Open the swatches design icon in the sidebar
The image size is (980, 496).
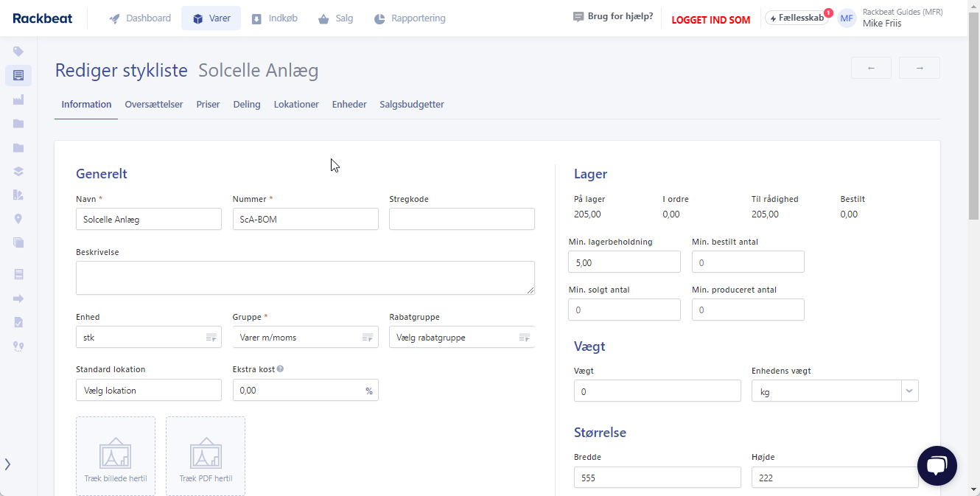[18, 195]
